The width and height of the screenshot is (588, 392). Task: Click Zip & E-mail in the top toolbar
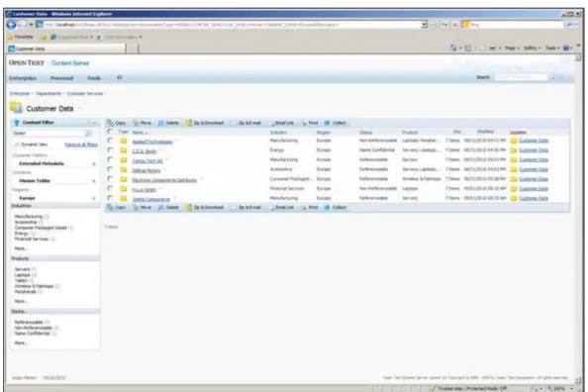tap(245, 123)
